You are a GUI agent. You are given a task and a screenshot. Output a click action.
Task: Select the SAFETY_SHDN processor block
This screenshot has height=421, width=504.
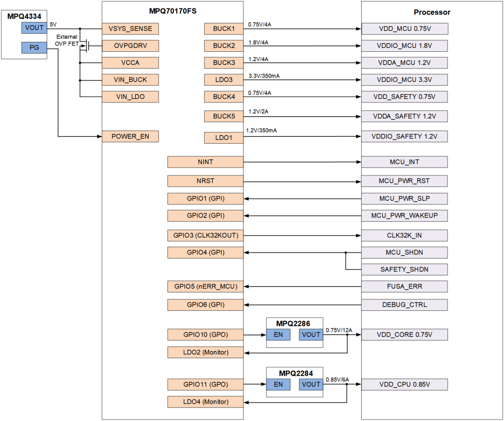405,269
